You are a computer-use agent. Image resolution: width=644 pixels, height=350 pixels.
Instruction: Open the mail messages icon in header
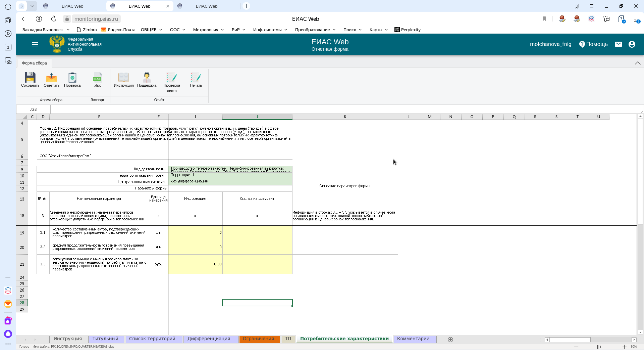click(619, 44)
